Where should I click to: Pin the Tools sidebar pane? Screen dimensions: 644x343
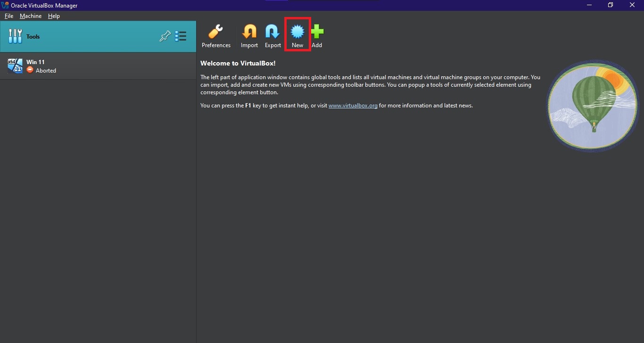click(165, 36)
